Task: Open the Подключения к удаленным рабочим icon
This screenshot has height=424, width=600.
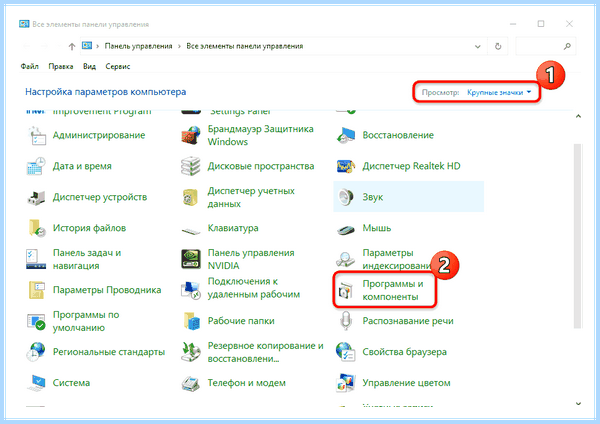Action: point(191,290)
